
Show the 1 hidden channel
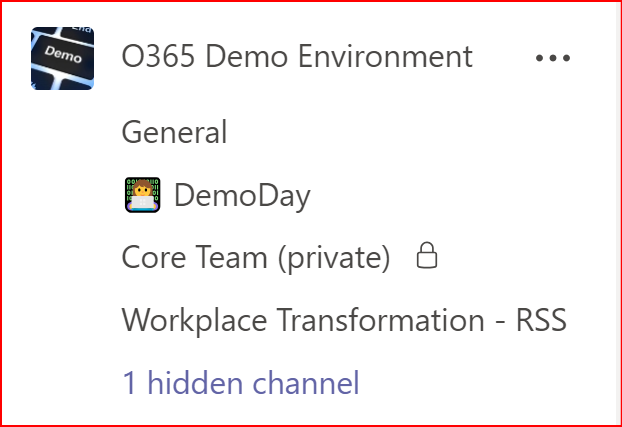tap(240, 382)
